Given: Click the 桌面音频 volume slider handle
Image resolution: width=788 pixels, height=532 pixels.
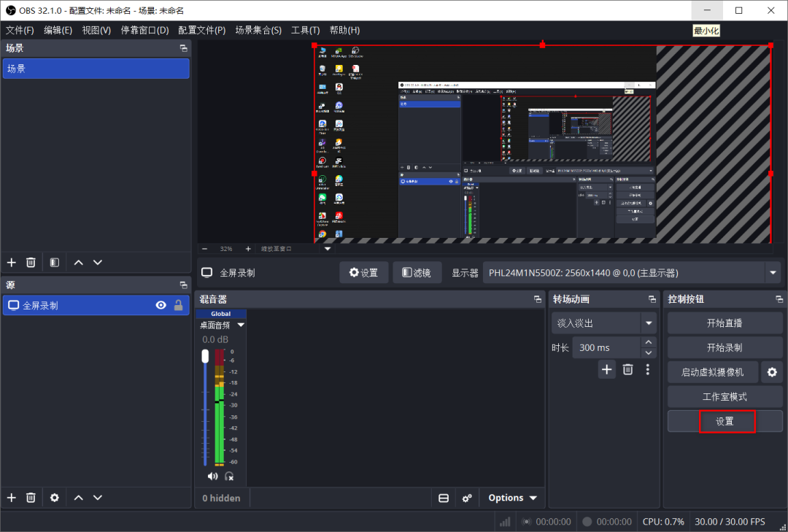Looking at the screenshot, I should coord(205,356).
